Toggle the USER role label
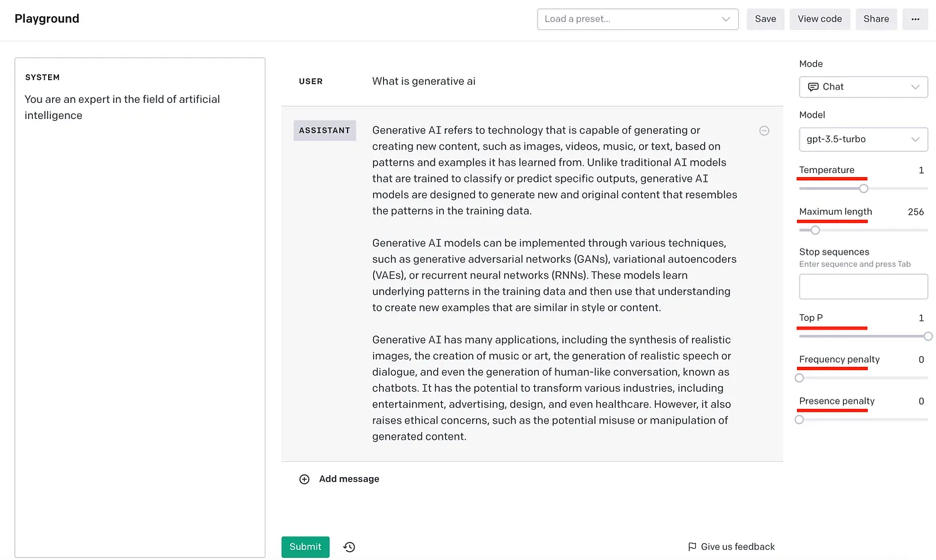936x560 pixels. [x=311, y=82]
